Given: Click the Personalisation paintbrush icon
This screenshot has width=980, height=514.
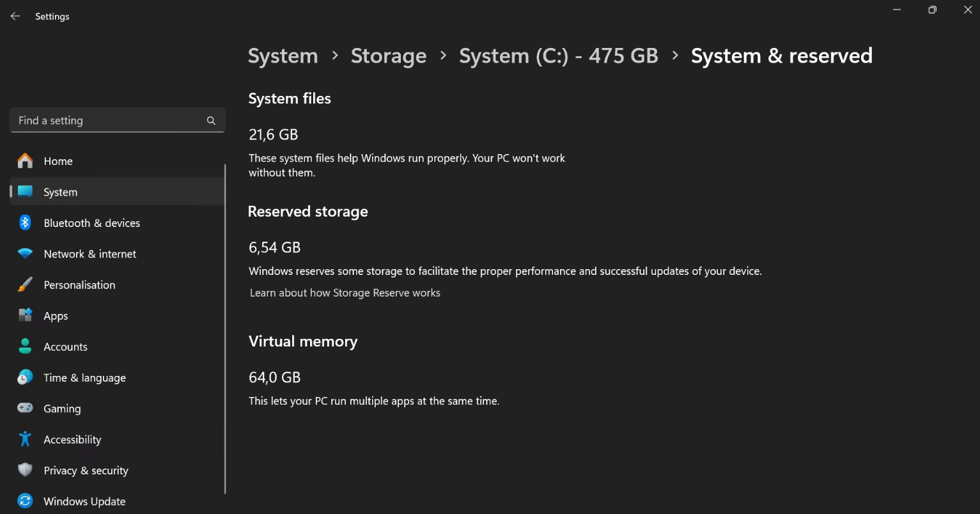Looking at the screenshot, I should pos(25,284).
